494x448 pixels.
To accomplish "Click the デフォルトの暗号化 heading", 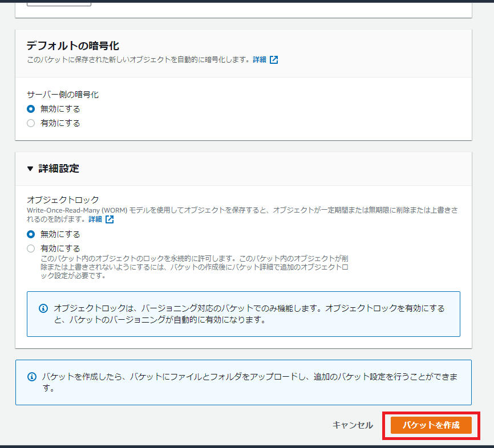I will tap(73, 46).
